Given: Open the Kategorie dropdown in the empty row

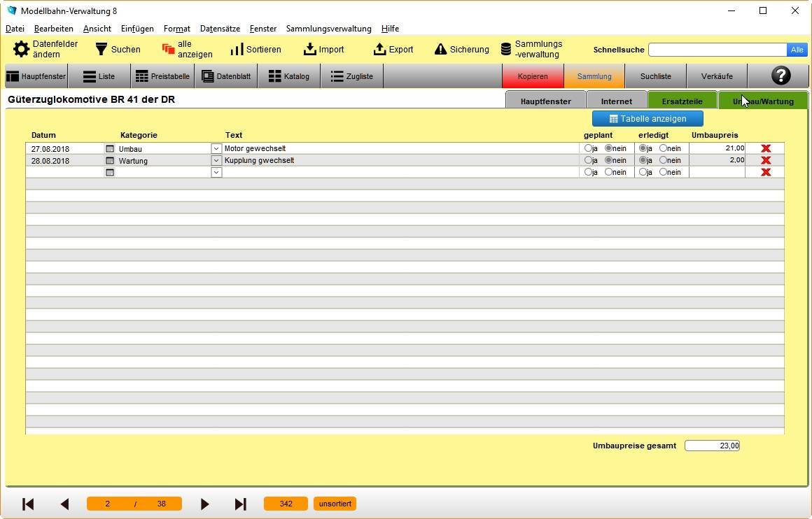Looking at the screenshot, I should [x=216, y=172].
